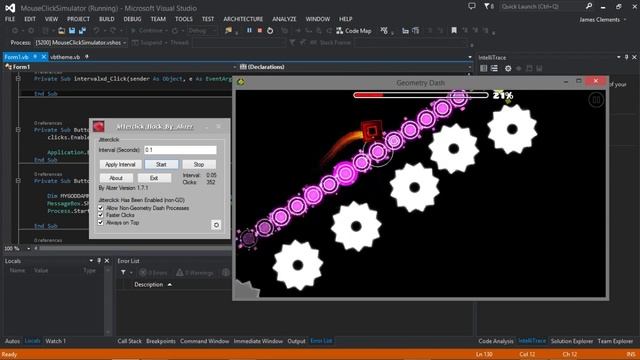Screen dimensions: 640x360
Task: Click the Stop button in Jitterclick
Action: (199, 164)
